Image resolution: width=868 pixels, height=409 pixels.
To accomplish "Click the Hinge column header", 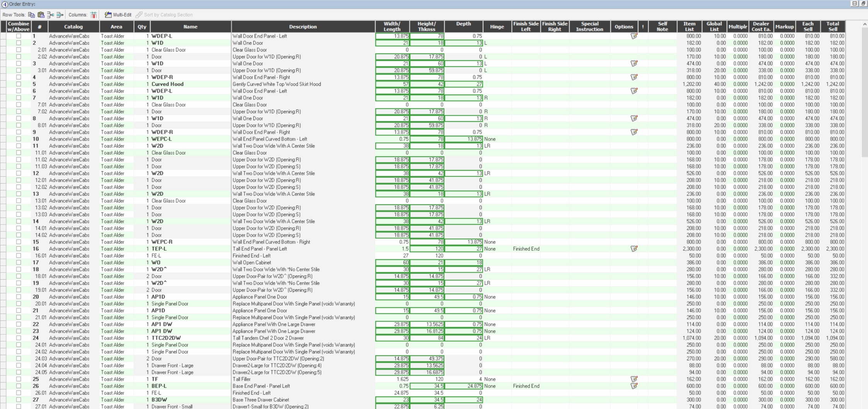I will 497,27.
